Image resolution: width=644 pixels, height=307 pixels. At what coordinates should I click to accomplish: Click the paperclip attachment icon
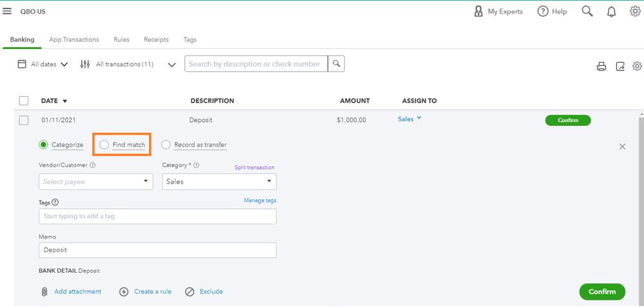tap(44, 292)
